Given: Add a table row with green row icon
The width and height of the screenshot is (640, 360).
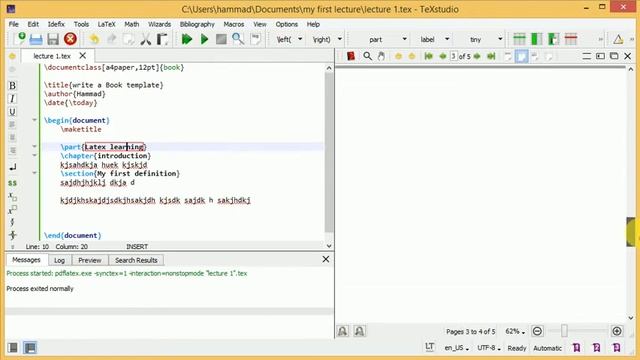Looking at the screenshot, I should [x=519, y=39].
